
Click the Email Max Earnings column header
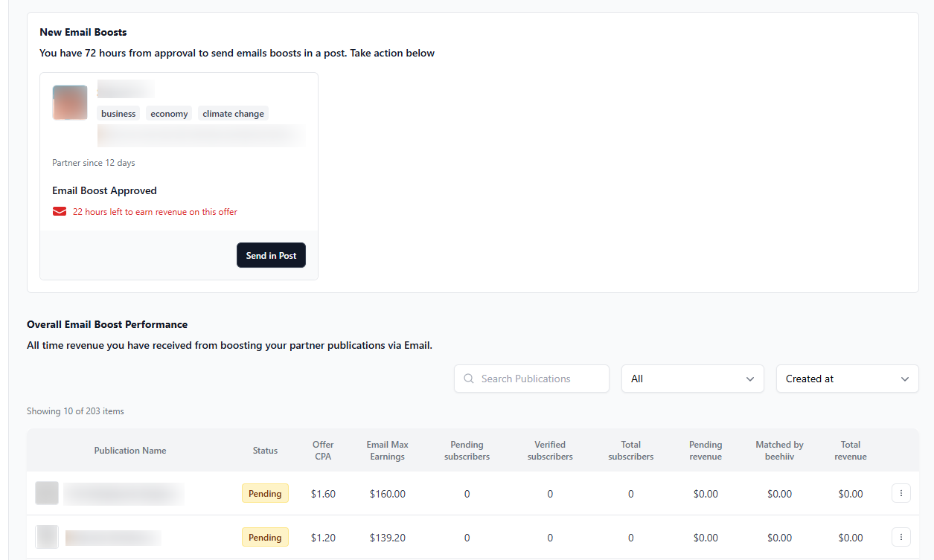[x=387, y=451]
